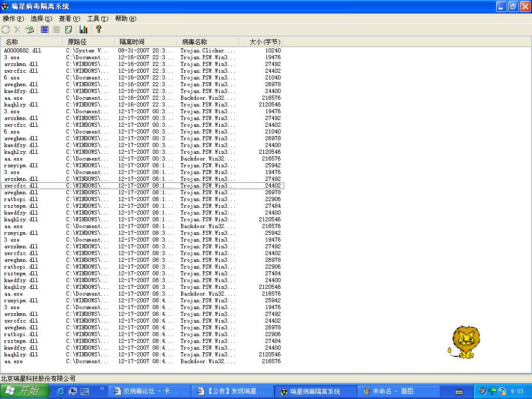Open the 帮助(H) menu
This screenshot has height=399, width=532.
(x=126, y=19)
